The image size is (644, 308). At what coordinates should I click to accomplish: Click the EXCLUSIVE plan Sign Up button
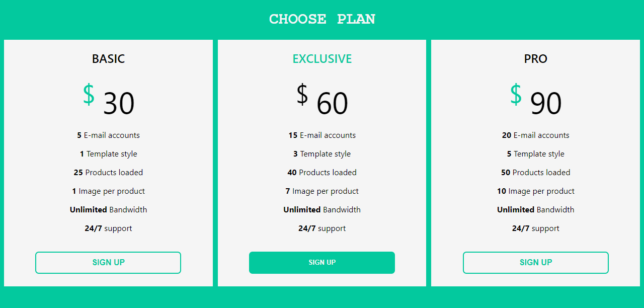pos(322,262)
